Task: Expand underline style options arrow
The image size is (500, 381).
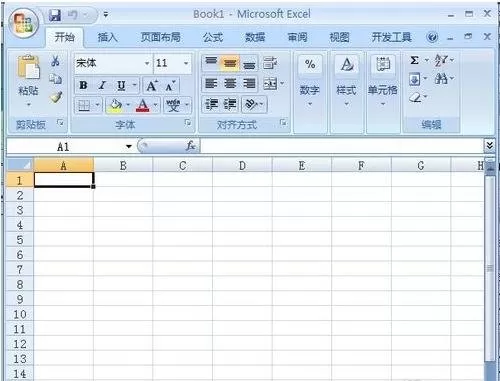Action: pyautogui.click(x=135, y=85)
